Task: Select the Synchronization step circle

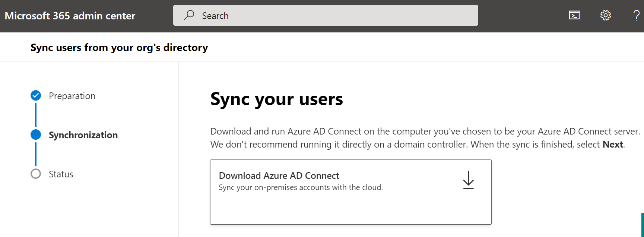Action: click(36, 135)
